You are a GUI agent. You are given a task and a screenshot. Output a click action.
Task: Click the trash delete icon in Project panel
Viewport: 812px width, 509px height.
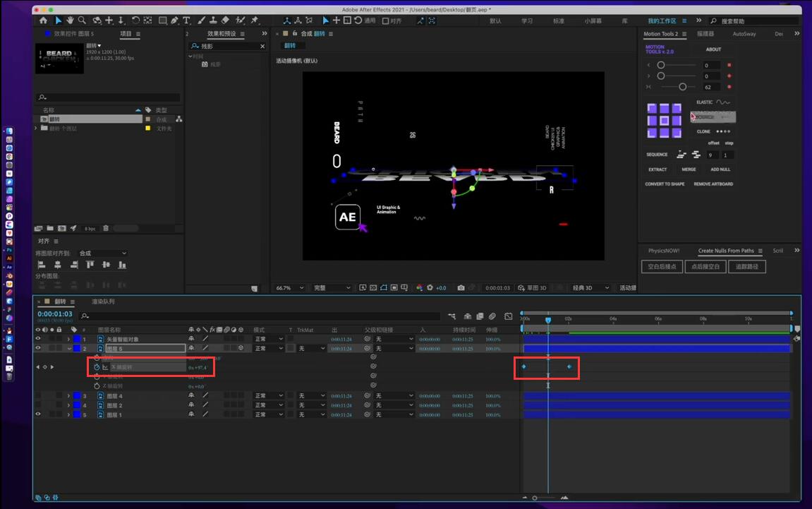coord(106,228)
